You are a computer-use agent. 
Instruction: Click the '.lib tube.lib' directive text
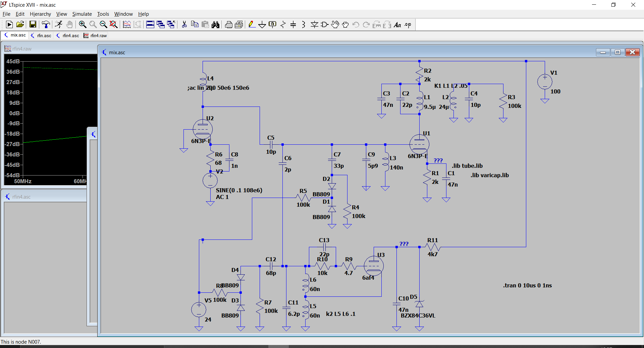click(x=467, y=166)
